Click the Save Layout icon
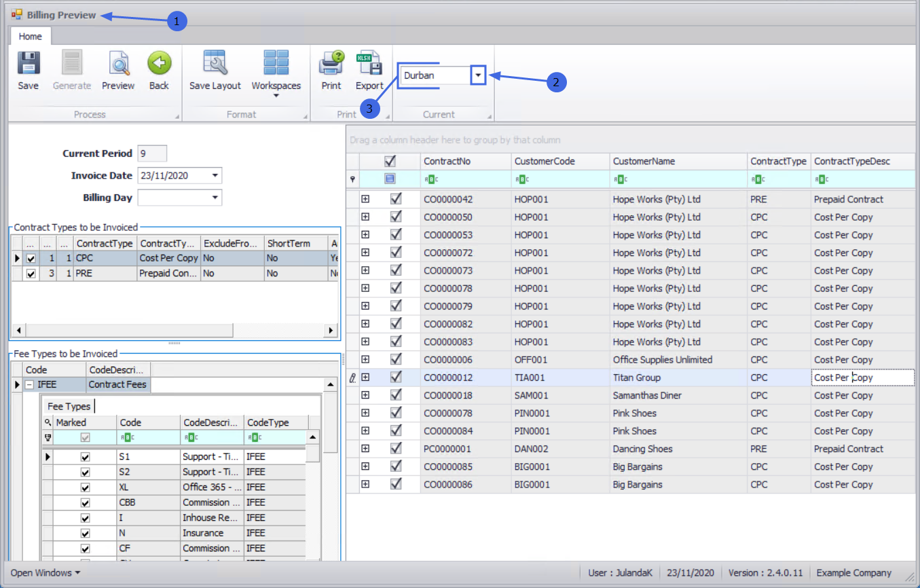The image size is (920, 588). point(215,64)
